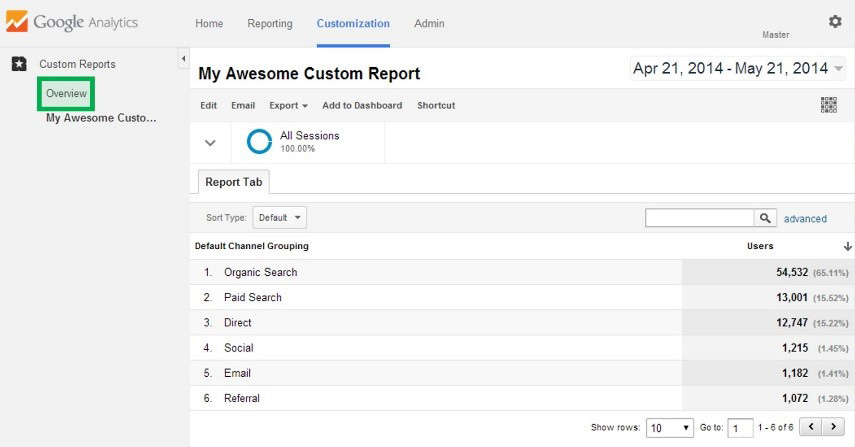
Task: Click the My Awesome Custom Report title
Action: [309, 73]
